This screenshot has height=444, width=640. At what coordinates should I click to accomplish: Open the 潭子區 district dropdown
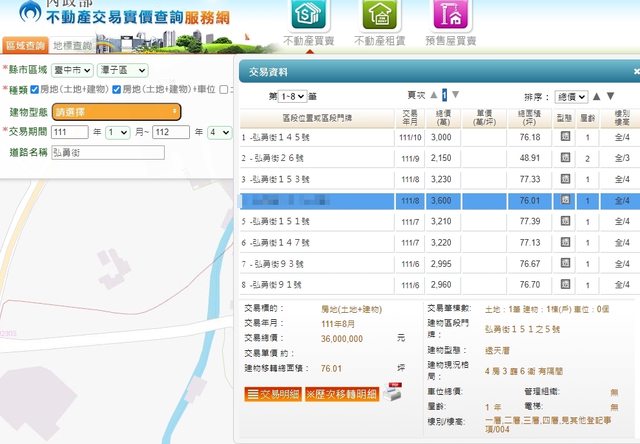(x=124, y=70)
